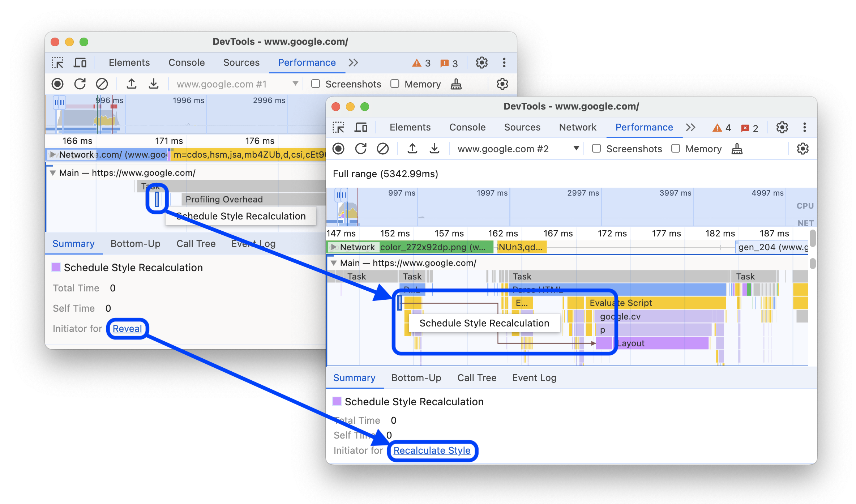856x504 pixels.
Task: Switch to the Bottom-Up tab
Action: [416, 377]
